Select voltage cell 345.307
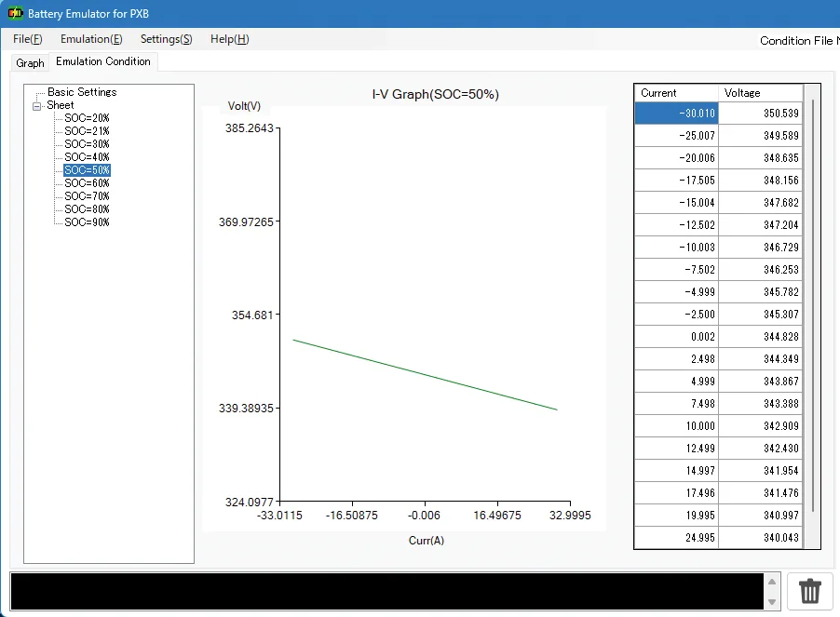The height and width of the screenshot is (617, 840). coord(760,315)
